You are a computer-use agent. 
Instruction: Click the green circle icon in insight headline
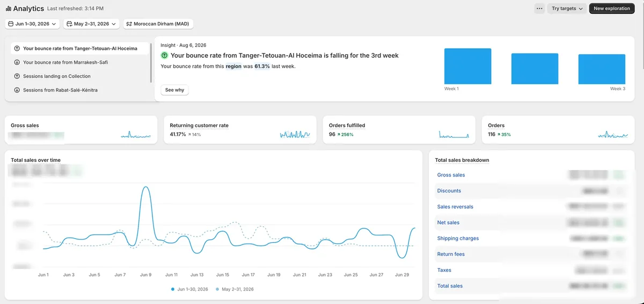click(164, 55)
